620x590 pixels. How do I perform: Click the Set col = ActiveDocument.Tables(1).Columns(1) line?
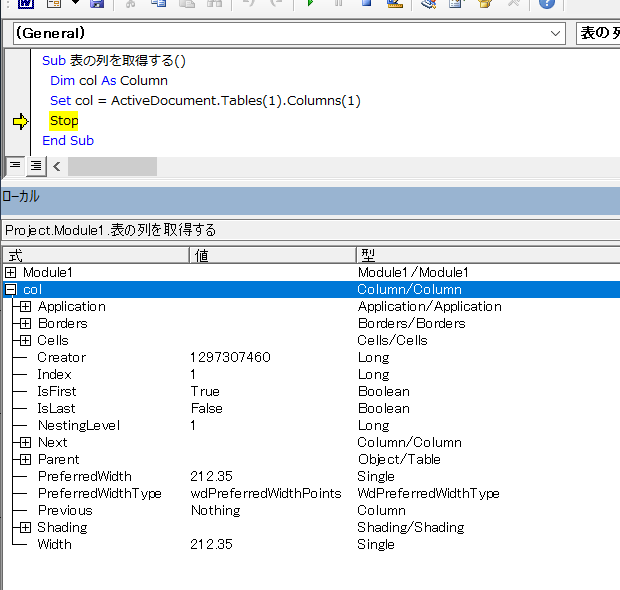click(x=205, y=100)
